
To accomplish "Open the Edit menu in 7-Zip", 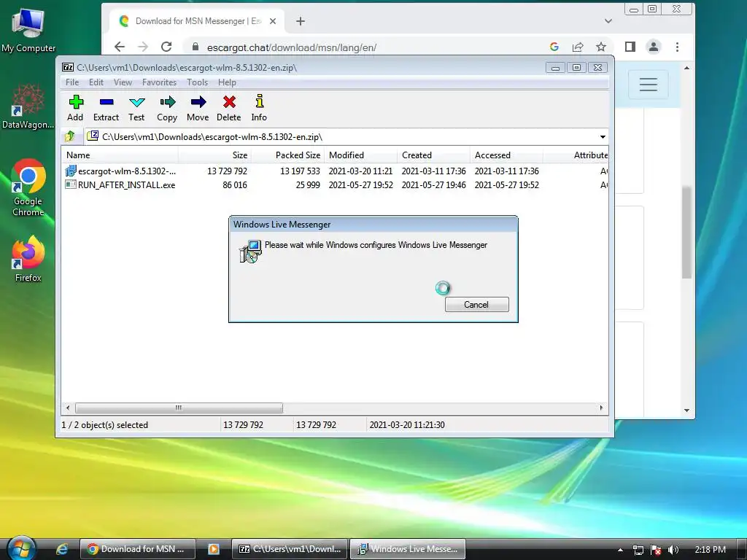I will (96, 82).
